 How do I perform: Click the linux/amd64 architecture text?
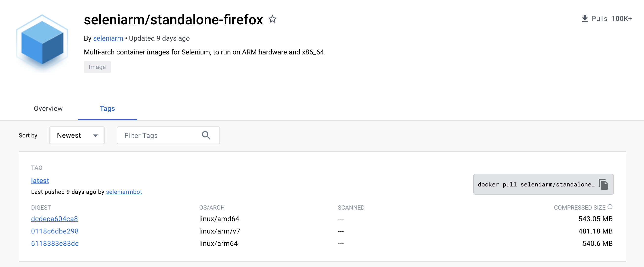219,219
